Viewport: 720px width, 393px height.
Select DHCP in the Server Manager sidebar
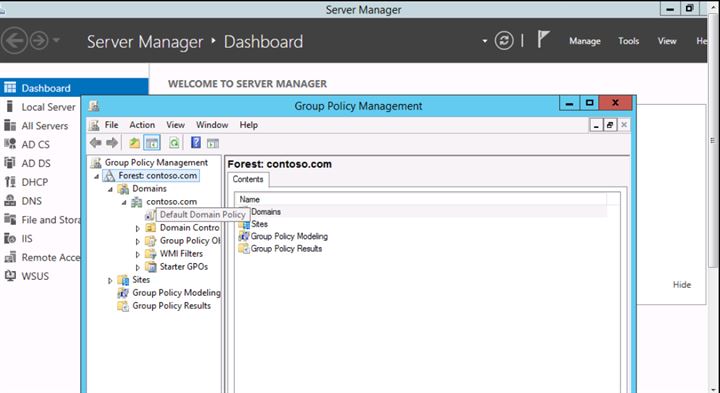pyautogui.click(x=34, y=182)
